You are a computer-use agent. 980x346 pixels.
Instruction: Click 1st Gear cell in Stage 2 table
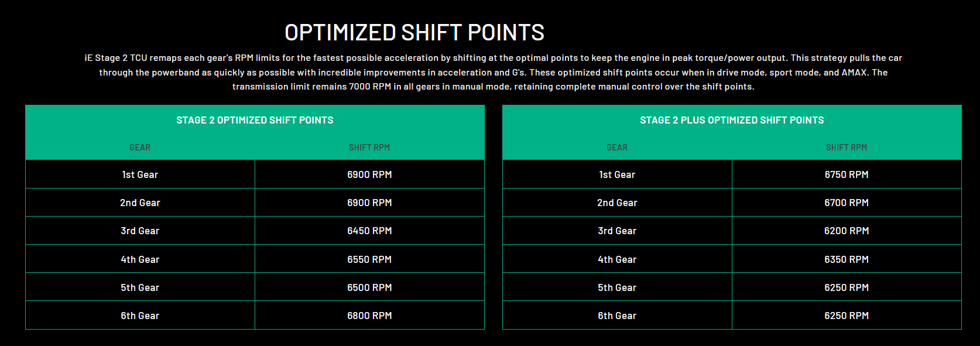click(140, 174)
